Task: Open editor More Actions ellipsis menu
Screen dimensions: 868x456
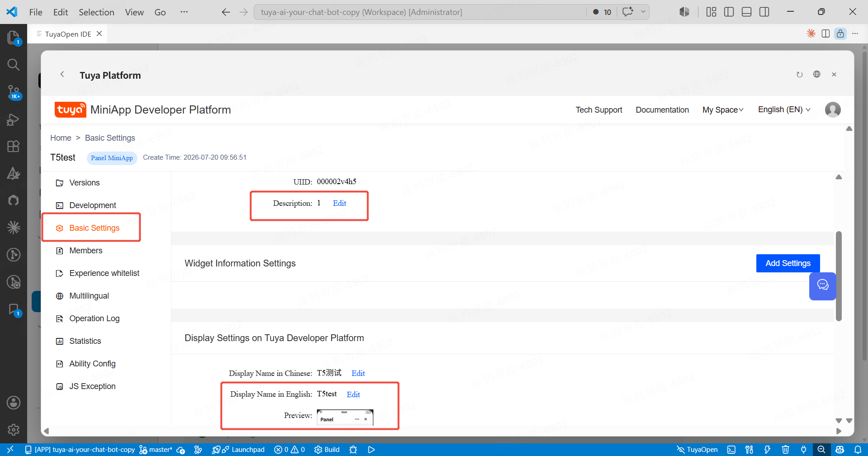Action: 855,33
